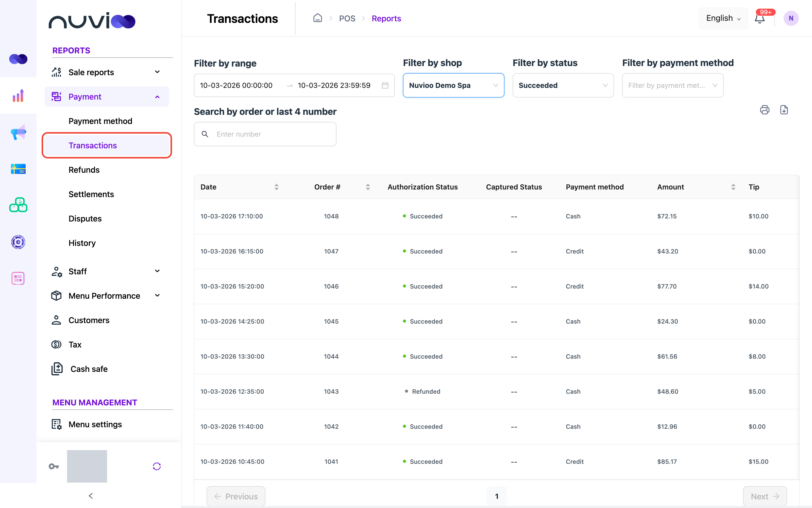The height and width of the screenshot is (508, 812).
Task: Open the payment method filter dropdown
Action: (x=672, y=85)
